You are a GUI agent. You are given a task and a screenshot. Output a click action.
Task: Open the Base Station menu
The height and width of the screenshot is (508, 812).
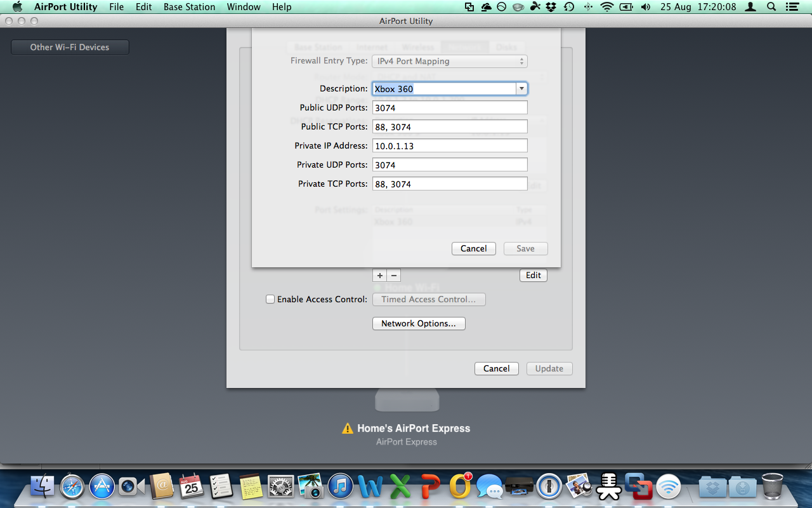click(190, 7)
